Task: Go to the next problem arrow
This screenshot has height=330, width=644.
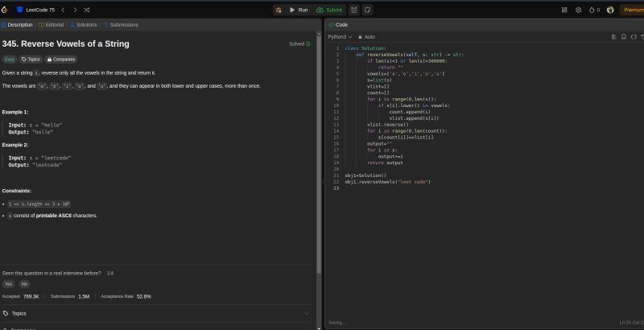Action: coord(75,10)
